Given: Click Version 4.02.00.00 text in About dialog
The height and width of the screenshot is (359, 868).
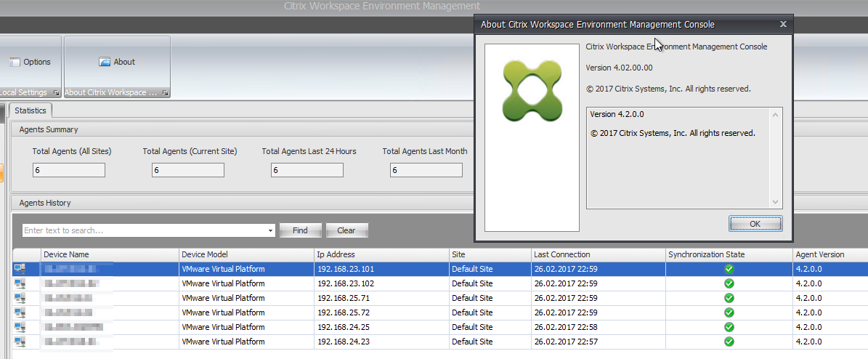Looking at the screenshot, I should tap(620, 68).
